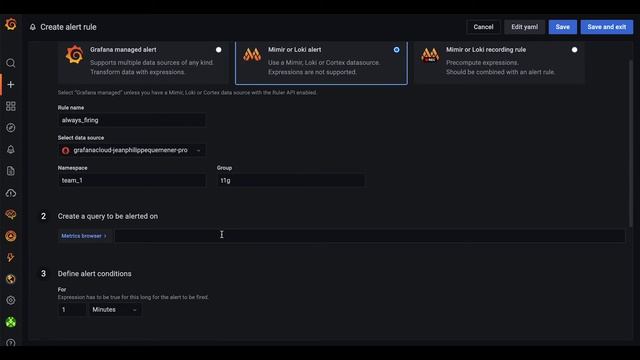Open the Explore compass icon

pyautogui.click(x=11, y=128)
